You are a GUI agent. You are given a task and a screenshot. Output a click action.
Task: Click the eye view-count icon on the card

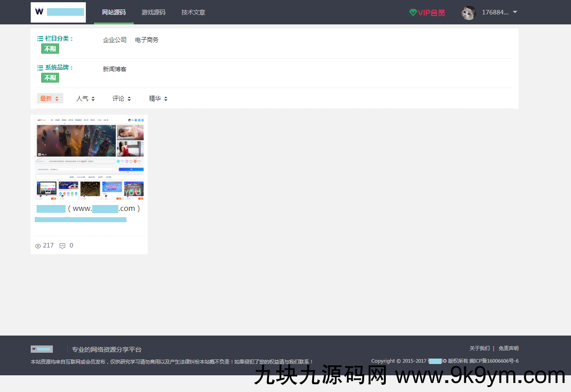(38, 246)
